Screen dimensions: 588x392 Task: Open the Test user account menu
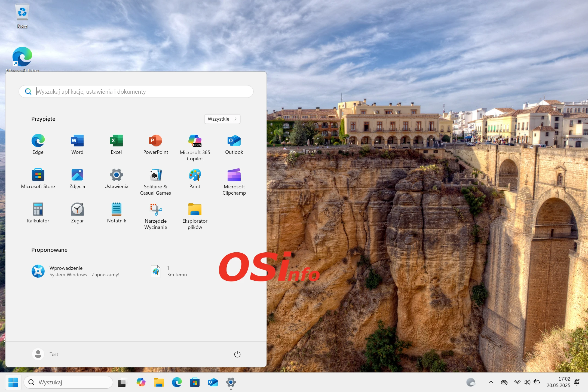tap(45, 354)
